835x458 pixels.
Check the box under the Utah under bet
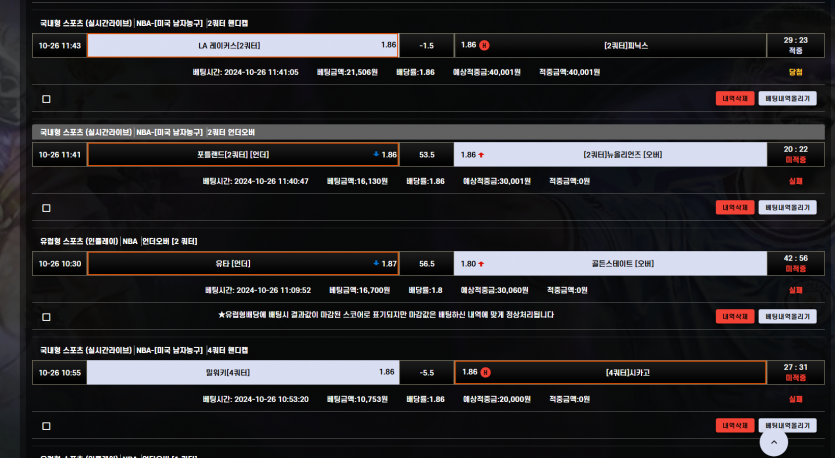pos(46,317)
